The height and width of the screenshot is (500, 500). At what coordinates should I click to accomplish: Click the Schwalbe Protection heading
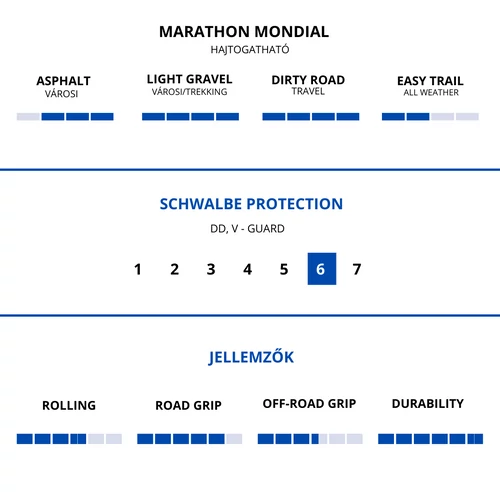pyautogui.click(x=251, y=204)
